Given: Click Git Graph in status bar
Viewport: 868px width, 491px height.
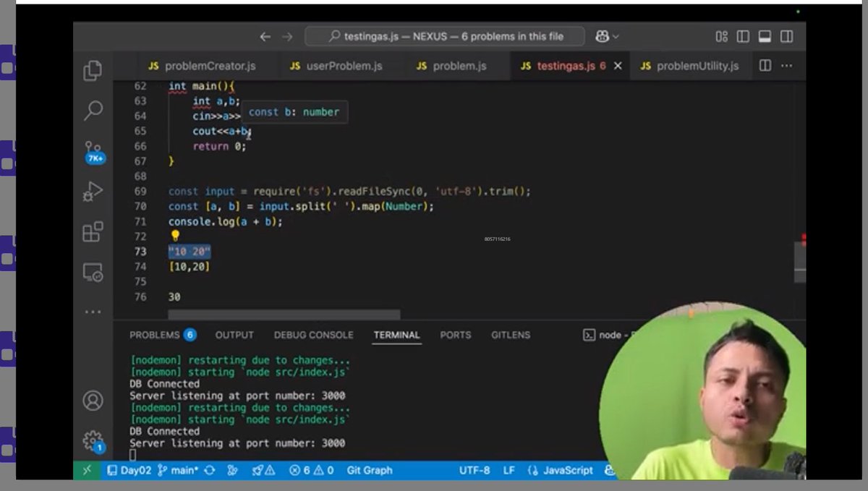Looking at the screenshot, I should [x=369, y=470].
